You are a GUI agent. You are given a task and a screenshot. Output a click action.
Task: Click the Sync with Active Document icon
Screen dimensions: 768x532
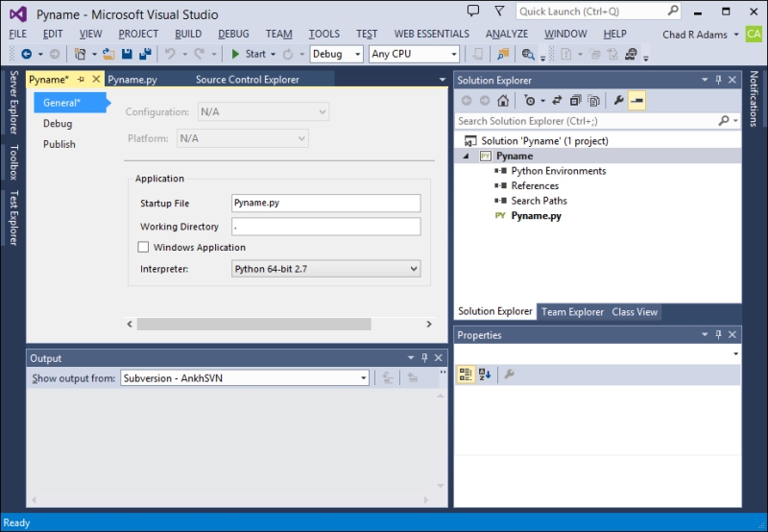pos(557,101)
